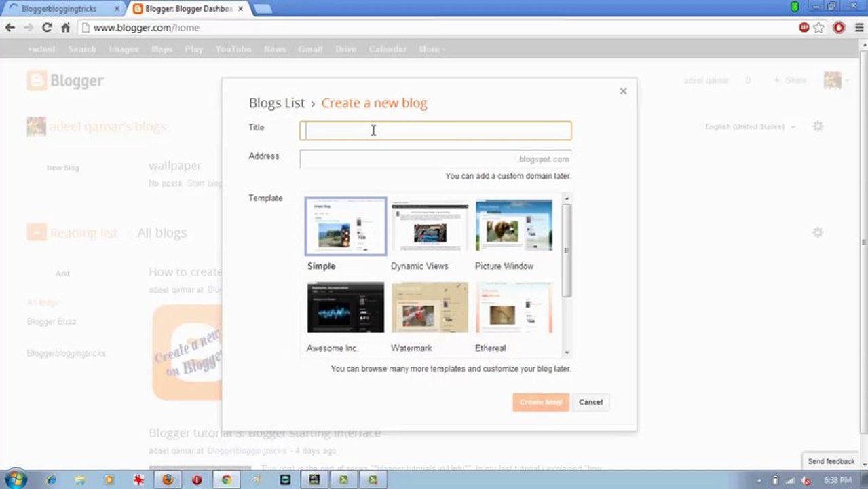Open Drive in the Google bar
This screenshot has width=868, height=489.
345,49
